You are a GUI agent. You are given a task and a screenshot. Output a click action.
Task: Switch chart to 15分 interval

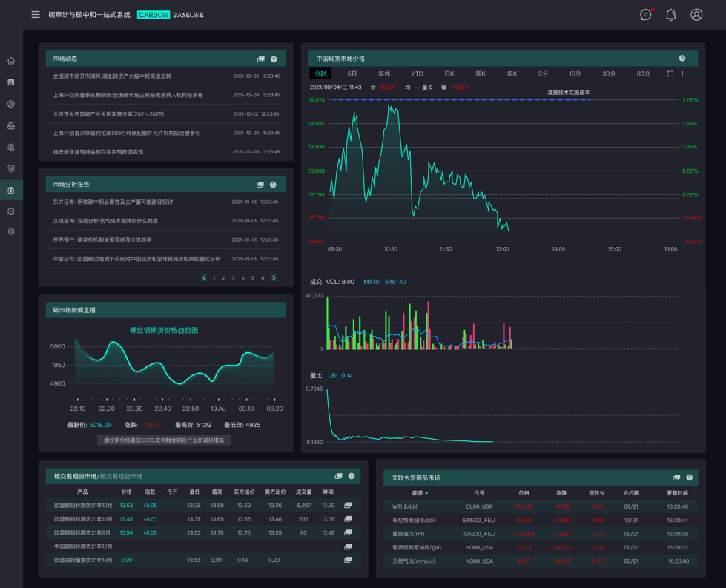(x=575, y=73)
